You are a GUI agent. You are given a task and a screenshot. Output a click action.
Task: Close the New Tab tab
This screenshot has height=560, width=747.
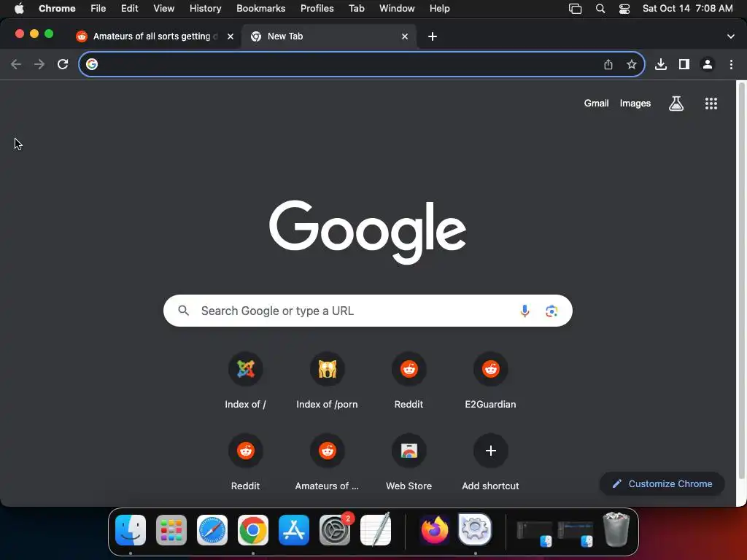point(404,36)
